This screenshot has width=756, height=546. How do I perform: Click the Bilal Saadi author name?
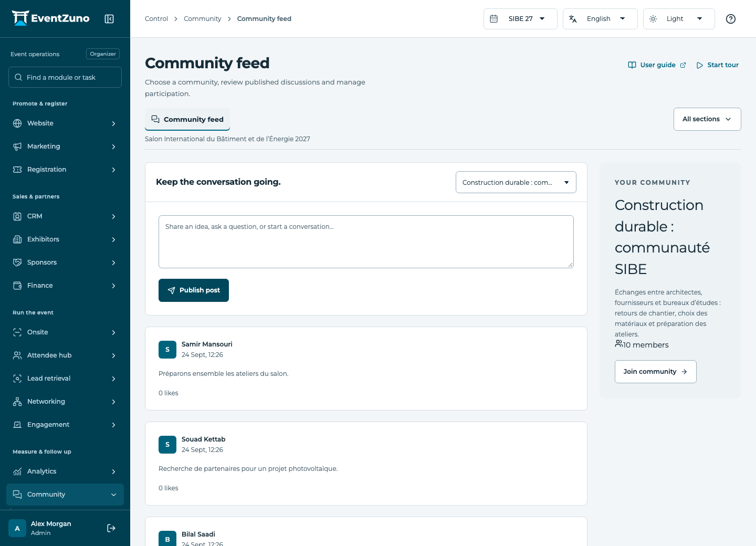tap(198, 534)
